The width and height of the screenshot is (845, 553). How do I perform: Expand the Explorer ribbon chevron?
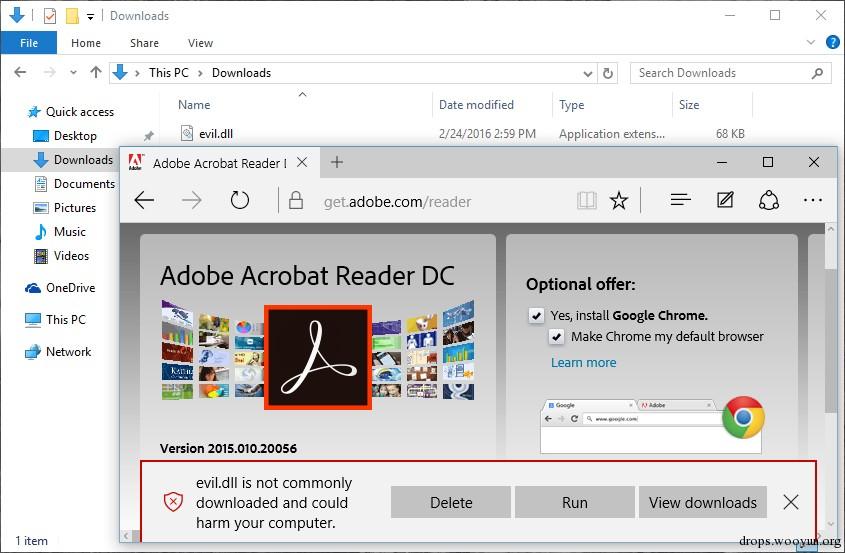(811, 42)
